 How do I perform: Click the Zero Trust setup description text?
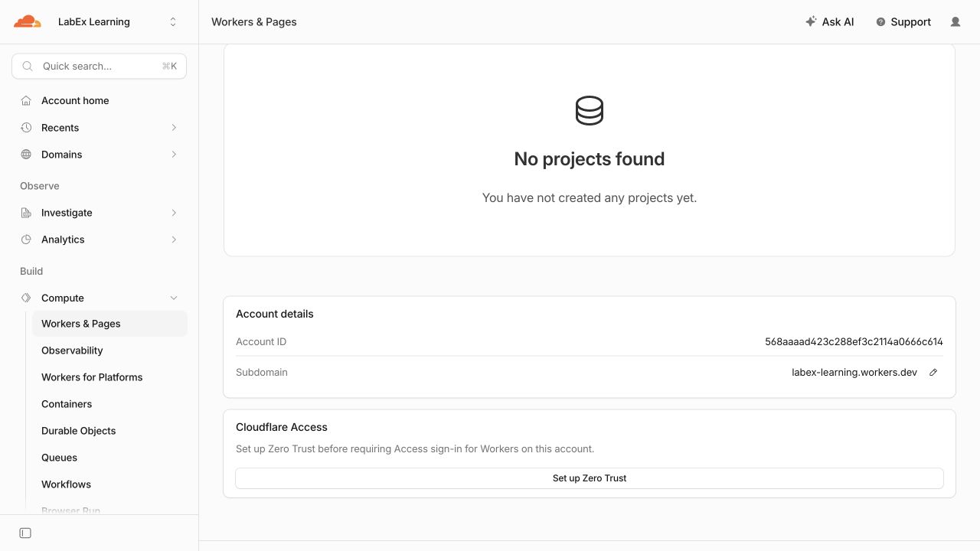click(x=415, y=449)
